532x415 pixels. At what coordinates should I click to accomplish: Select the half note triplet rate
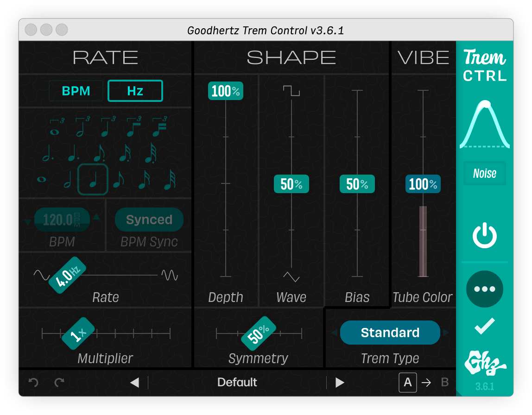83,126
